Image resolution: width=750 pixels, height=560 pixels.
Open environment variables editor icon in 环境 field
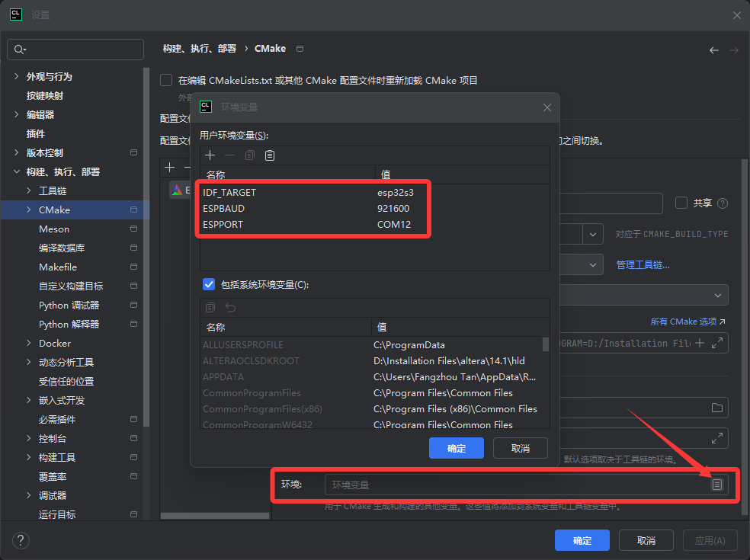point(716,485)
